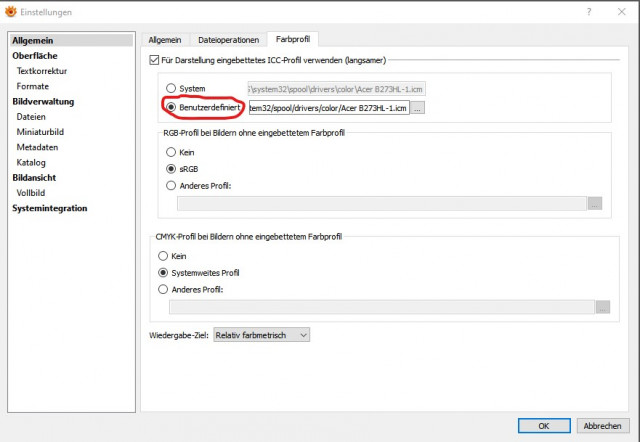Select Kein under CMYK-Profil
640x442 pixels.
tap(163, 256)
